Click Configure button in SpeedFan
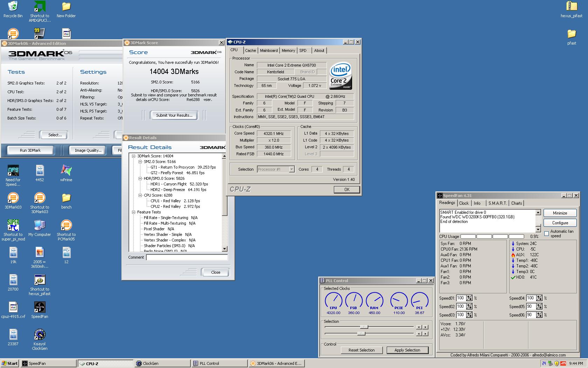 tap(560, 223)
